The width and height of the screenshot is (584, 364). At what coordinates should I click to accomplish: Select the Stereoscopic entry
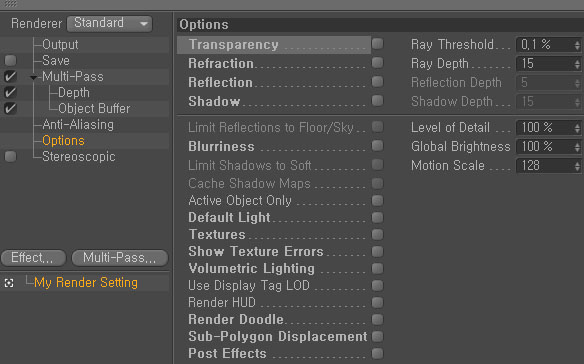(x=79, y=156)
